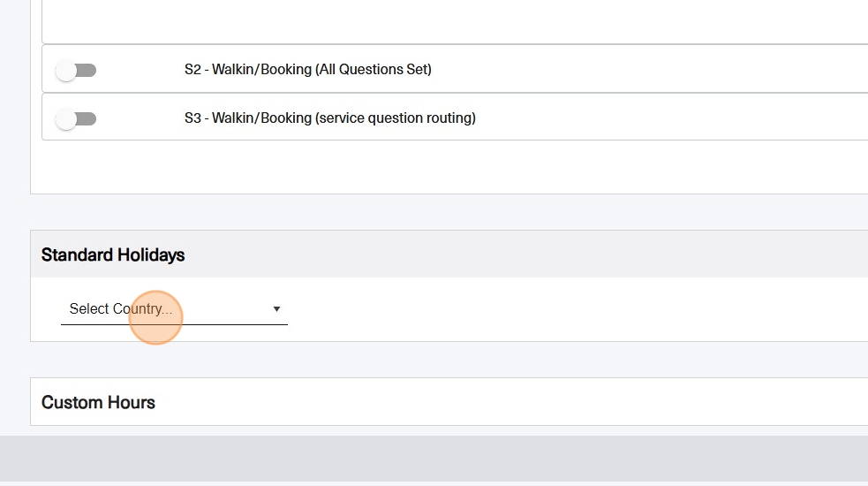Open the Select Country dropdown

pyautogui.click(x=174, y=308)
